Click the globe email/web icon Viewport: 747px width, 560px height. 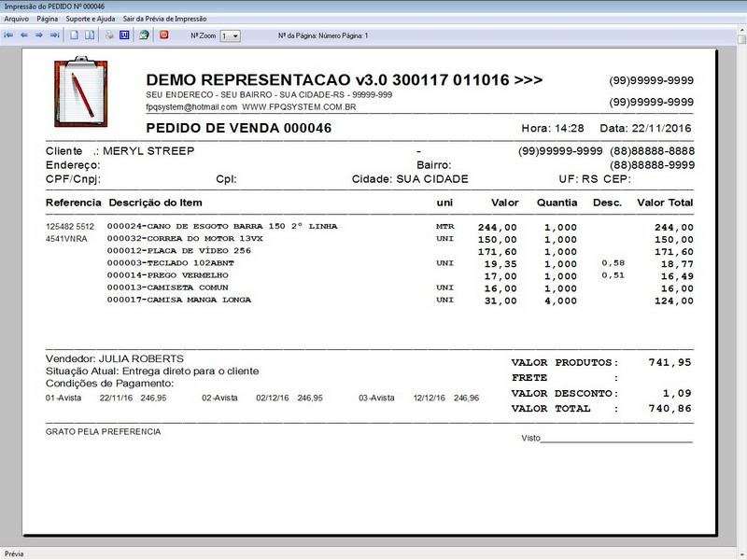point(144,35)
